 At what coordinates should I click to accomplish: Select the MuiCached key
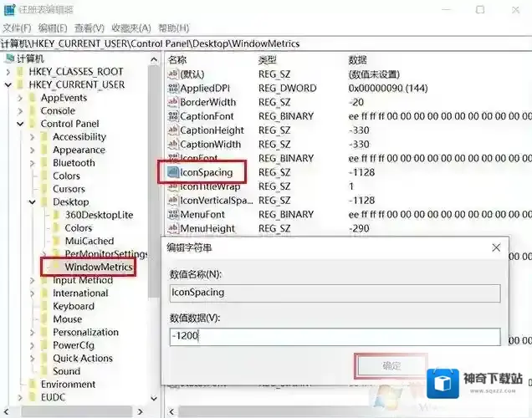(x=90, y=241)
